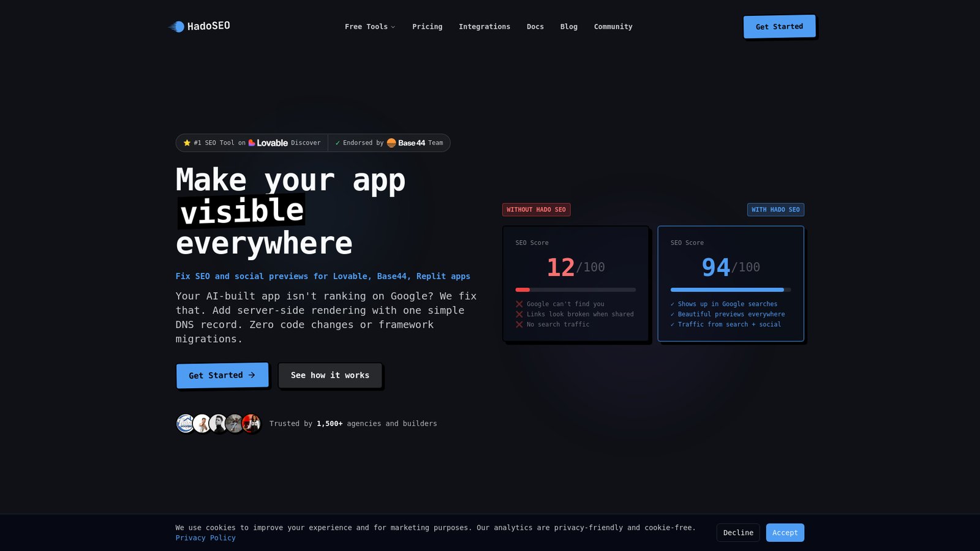This screenshot has height=551, width=980.
Task: Click the blue 94 score number
Action: [x=715, y=267]
